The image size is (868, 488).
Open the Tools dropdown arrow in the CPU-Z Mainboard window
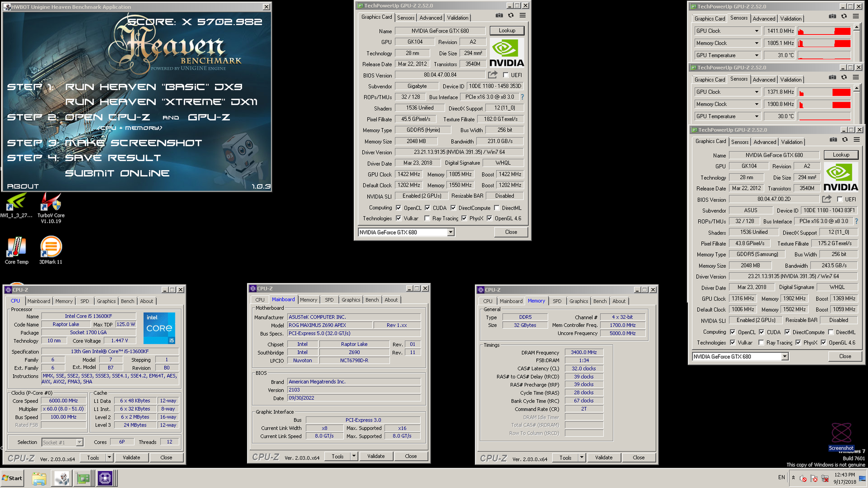click(x=354, y=456)
